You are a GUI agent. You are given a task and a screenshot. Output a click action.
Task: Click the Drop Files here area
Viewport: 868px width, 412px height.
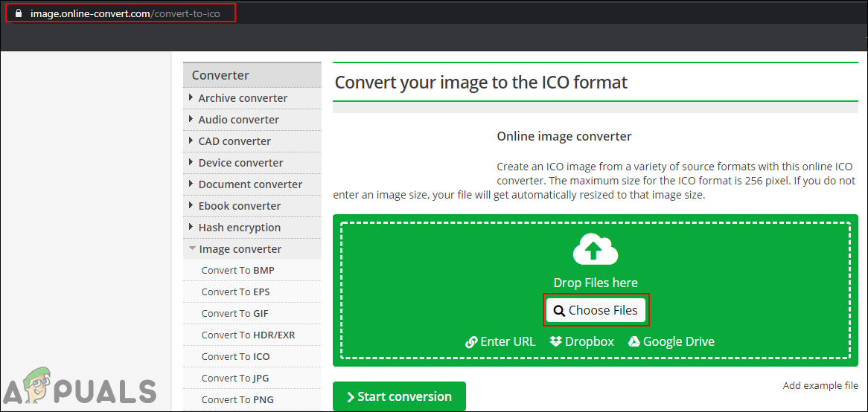click(x=595, y=283)
